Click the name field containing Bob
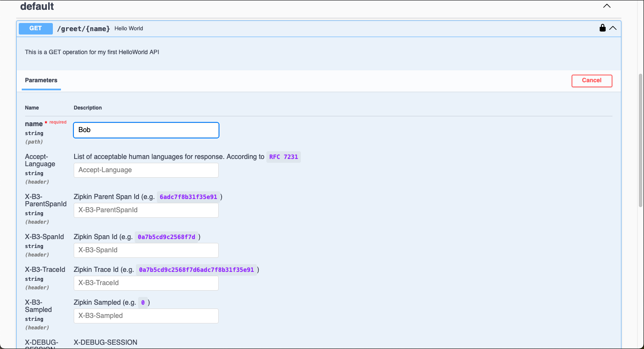 click(146, 130)
